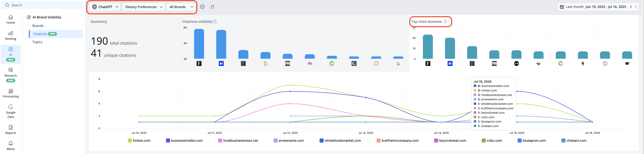
Task: Toggle businessinsider.com series in chart legend
Action: (184, 140)
